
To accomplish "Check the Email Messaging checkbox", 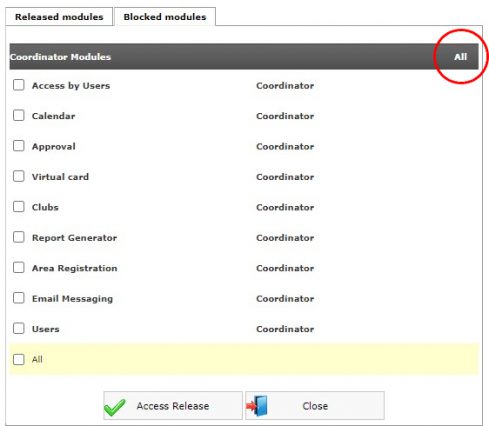I will 19,298.
